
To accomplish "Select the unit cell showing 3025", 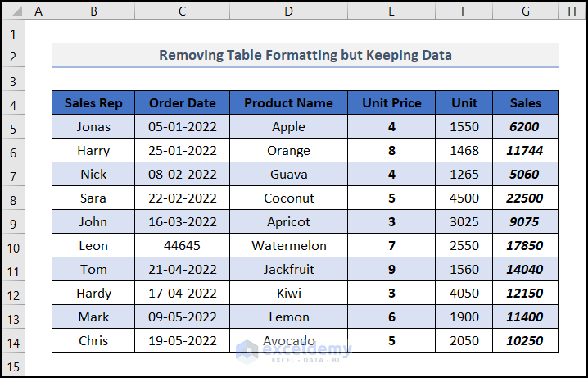I will (x=464, y=222).
